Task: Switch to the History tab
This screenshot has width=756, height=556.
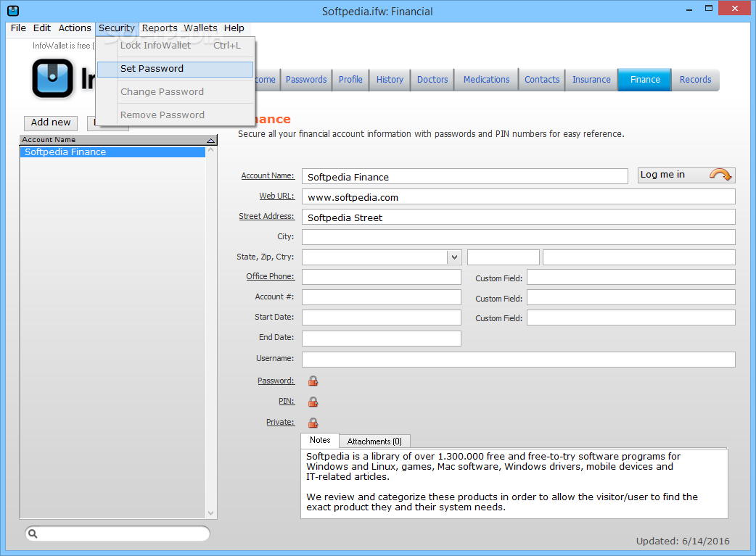Action: 390,80
